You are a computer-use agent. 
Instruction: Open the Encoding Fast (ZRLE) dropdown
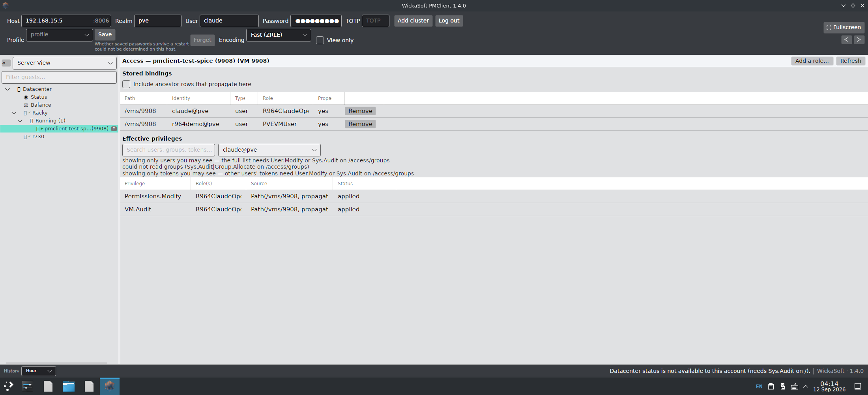(279, 35)
